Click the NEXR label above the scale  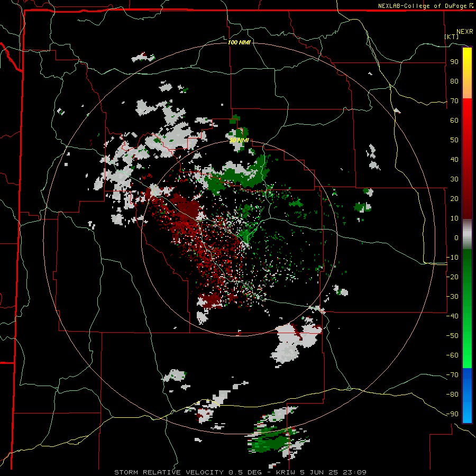click(465, 32)
